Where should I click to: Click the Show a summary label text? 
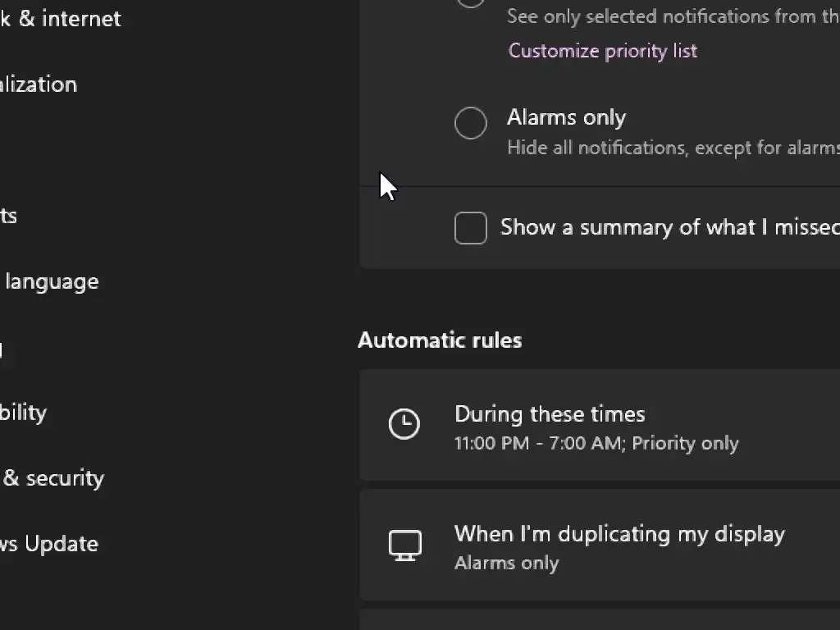click(x=669, y=227)
